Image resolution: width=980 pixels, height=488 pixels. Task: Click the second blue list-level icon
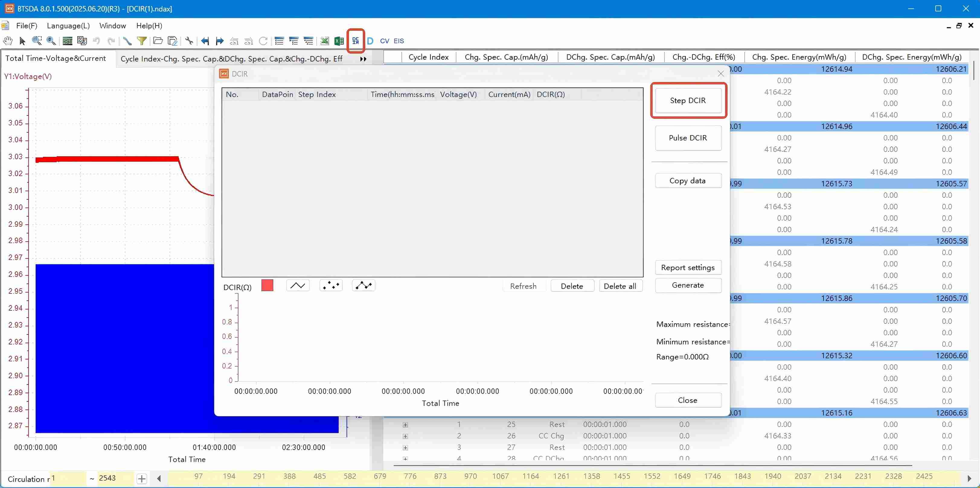(294, 41)
